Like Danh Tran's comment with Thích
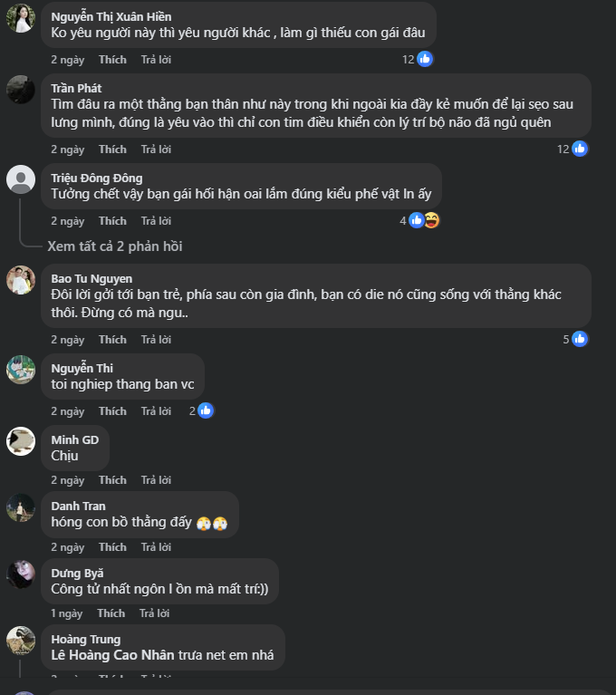 (x=112, y=547)
